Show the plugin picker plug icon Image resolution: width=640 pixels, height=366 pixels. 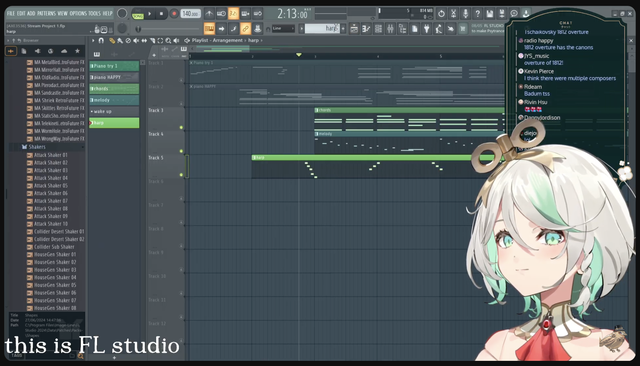[427, 29]
